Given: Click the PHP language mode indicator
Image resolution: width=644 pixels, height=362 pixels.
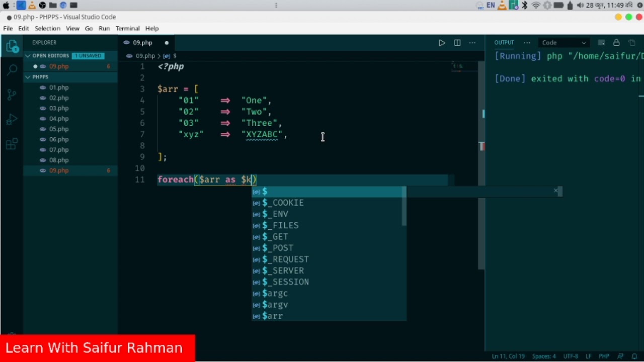Looking at the screenshot, I should pyautogui.click(x=604, y=356).
